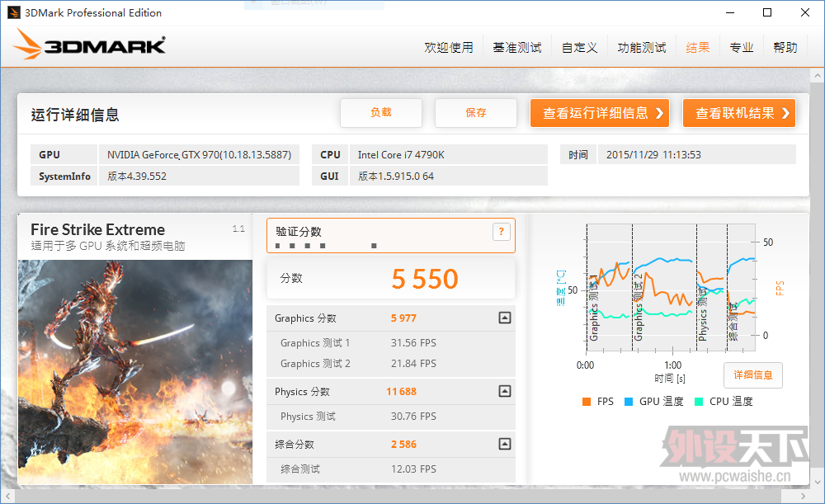Collapse the Physics 分数 section
The image size is (825, 504).
click(x=505, y=392)
